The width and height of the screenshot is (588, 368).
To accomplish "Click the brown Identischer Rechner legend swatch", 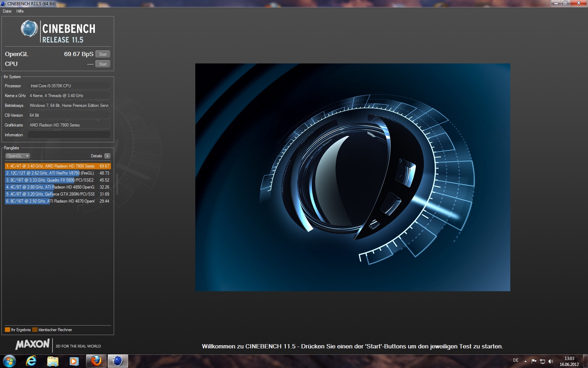I will [x=35, y=330].
